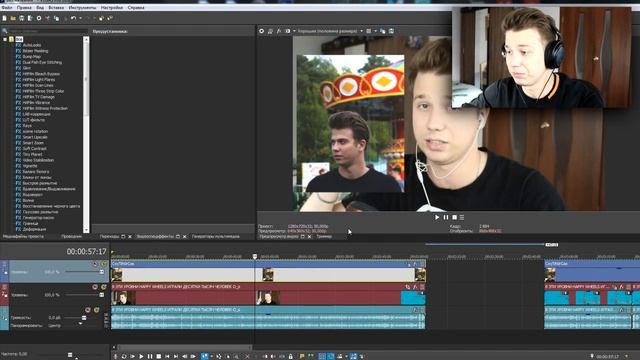Screen dimensions: 640x360
Task: Collapse the FX root folder
Action: [5, 39]
